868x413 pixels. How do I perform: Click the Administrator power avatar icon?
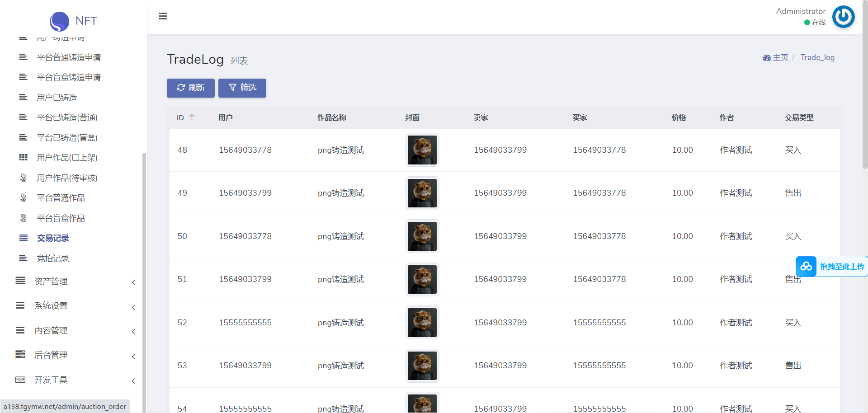coord(843,17)
